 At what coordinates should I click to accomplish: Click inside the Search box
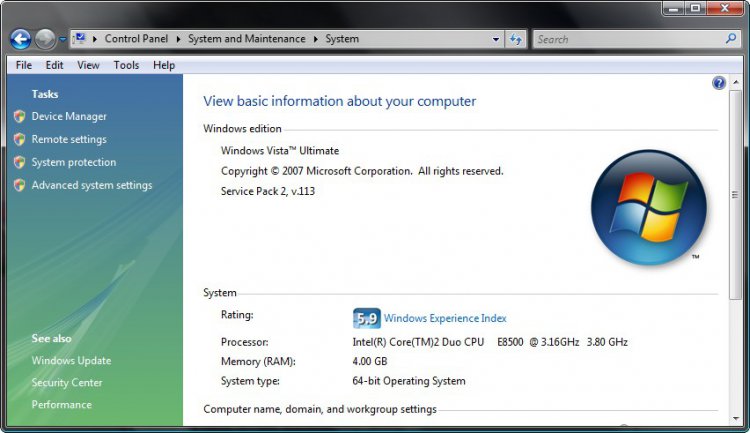[x=629, y=39]
